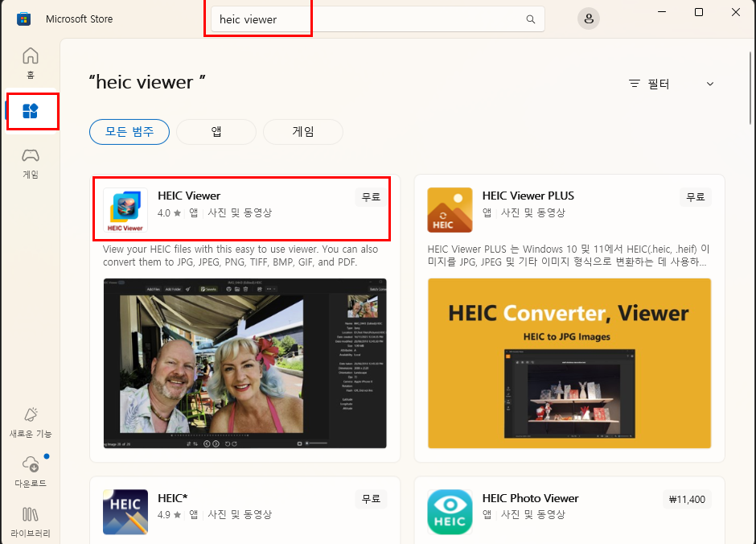Open the Downloads section in sidebar
This screenshot has width=756, height=544.
pos(31,472)
